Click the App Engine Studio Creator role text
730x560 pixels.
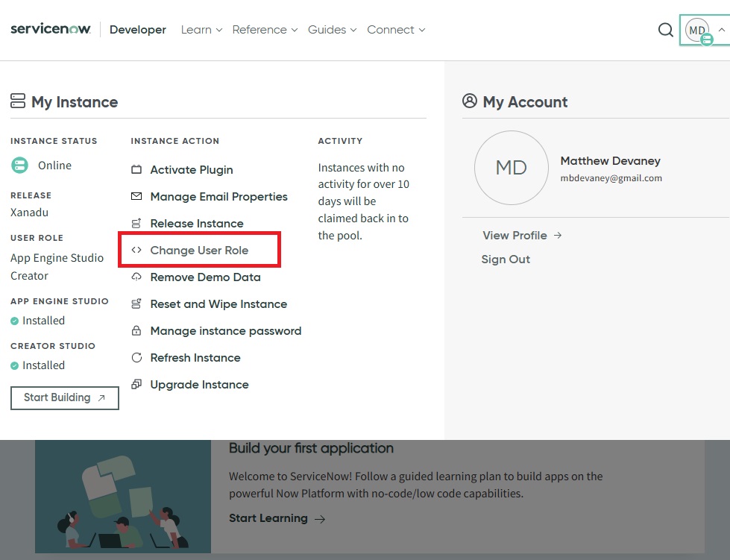[57, 267]
